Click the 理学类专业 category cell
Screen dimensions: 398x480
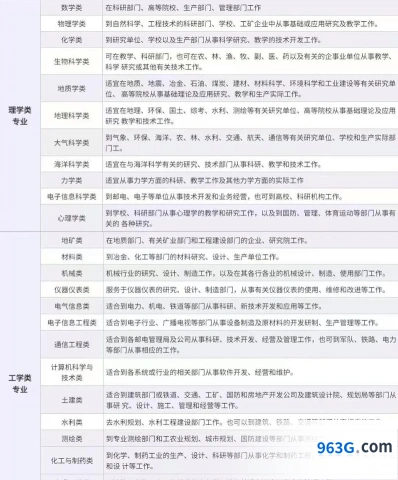click(20, 115)
